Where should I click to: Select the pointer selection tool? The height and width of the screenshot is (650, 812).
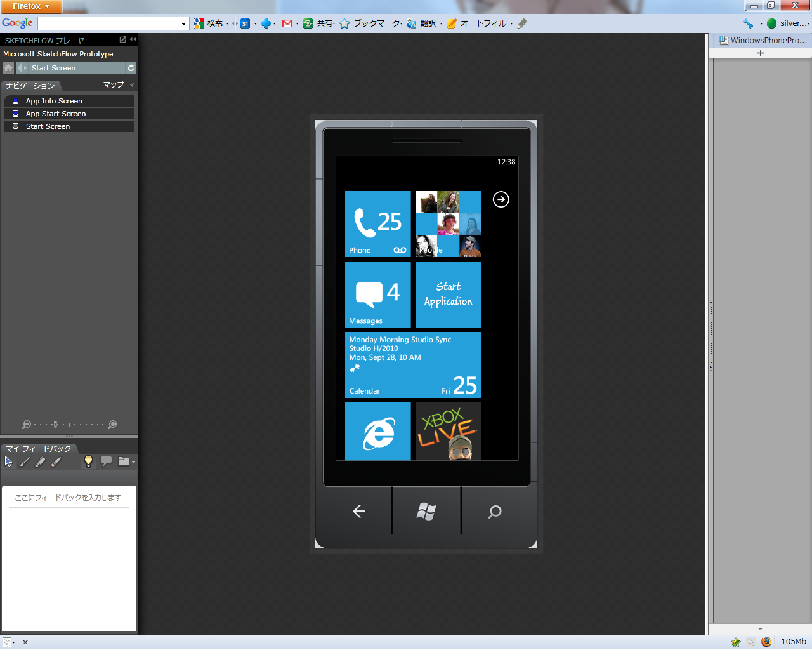tap(8, 462)
